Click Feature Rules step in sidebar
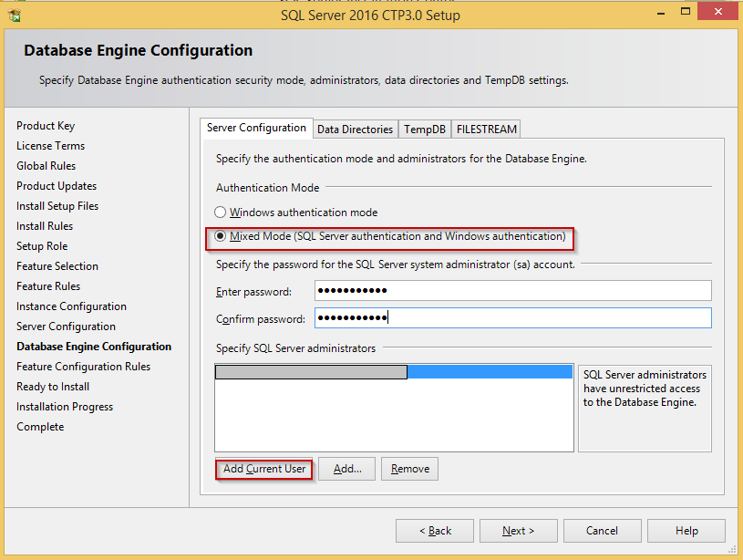 (x=48, y=286)
